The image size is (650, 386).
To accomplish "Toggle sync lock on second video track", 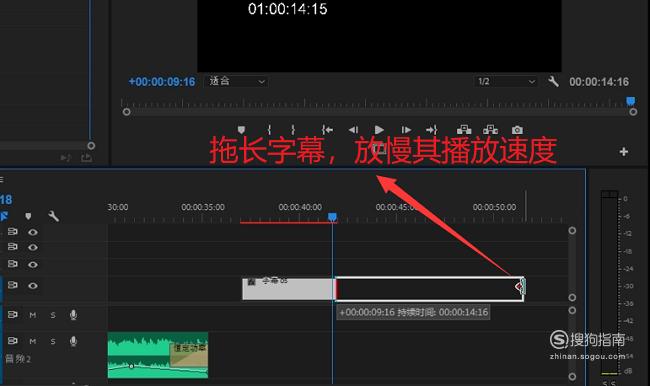I will click(x=13, y=247).
